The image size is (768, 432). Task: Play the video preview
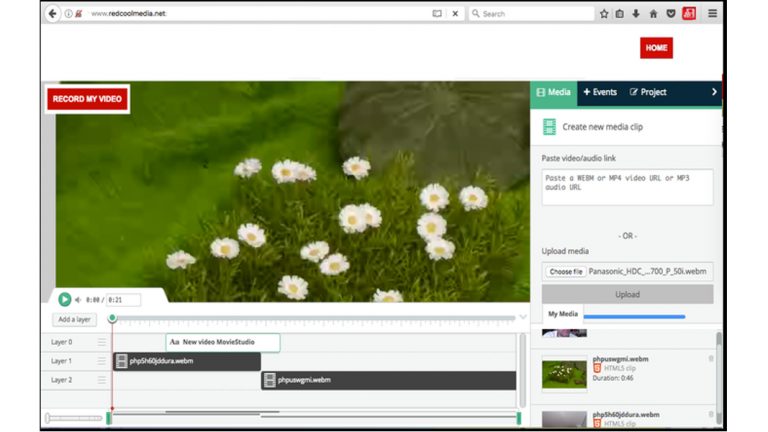coord(64,299)
